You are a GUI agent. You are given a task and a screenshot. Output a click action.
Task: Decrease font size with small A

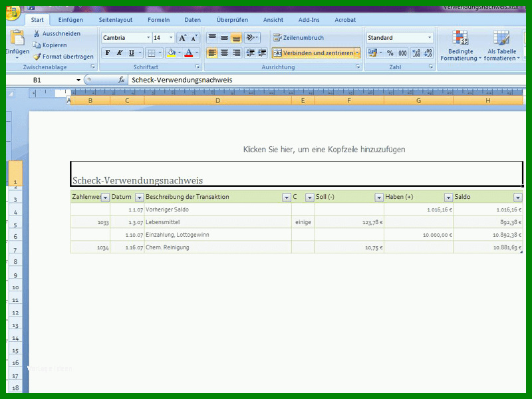point(194,38)
